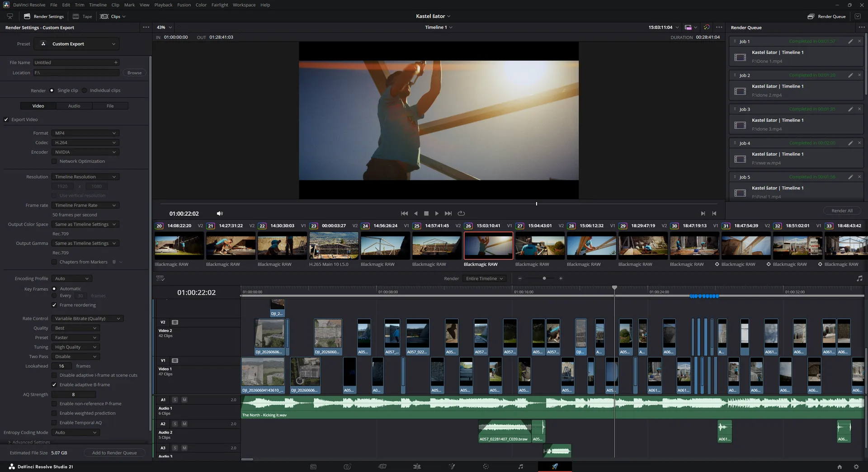Open timeline view options icon
868x472 pixels.
point(160,278)
